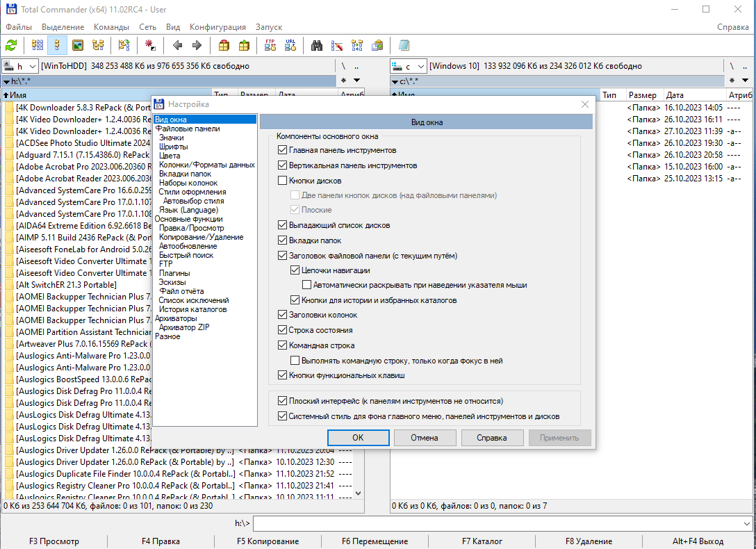Click the multi-rename tool pencil icon

(x=337, y=45)
